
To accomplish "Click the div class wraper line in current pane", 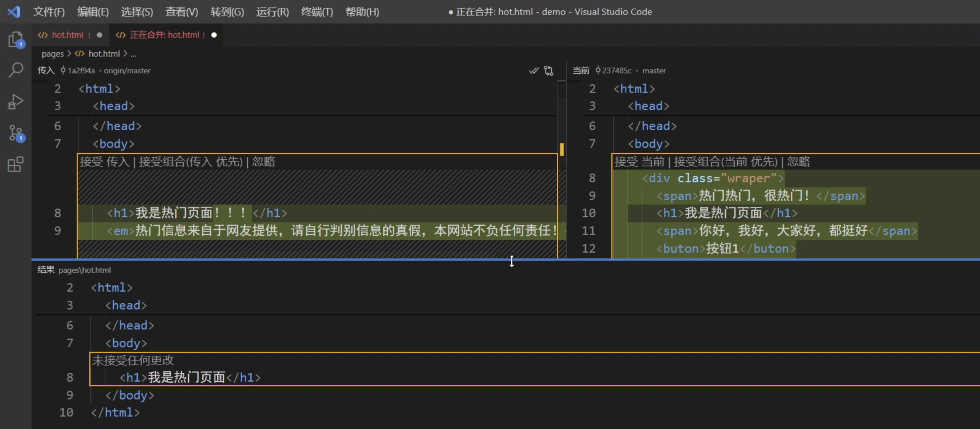I will [713, 178].
